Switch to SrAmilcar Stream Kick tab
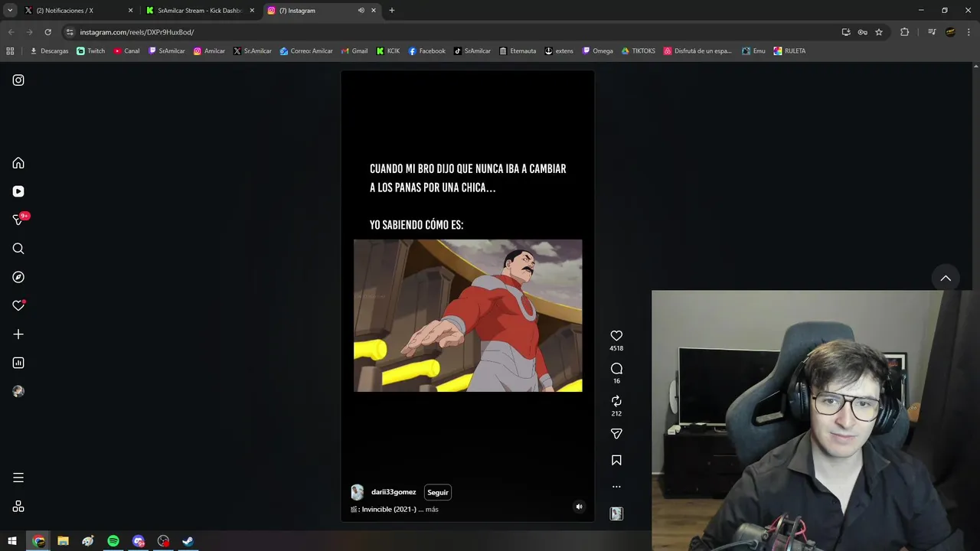Screen dimensions: 980x551 199,11
